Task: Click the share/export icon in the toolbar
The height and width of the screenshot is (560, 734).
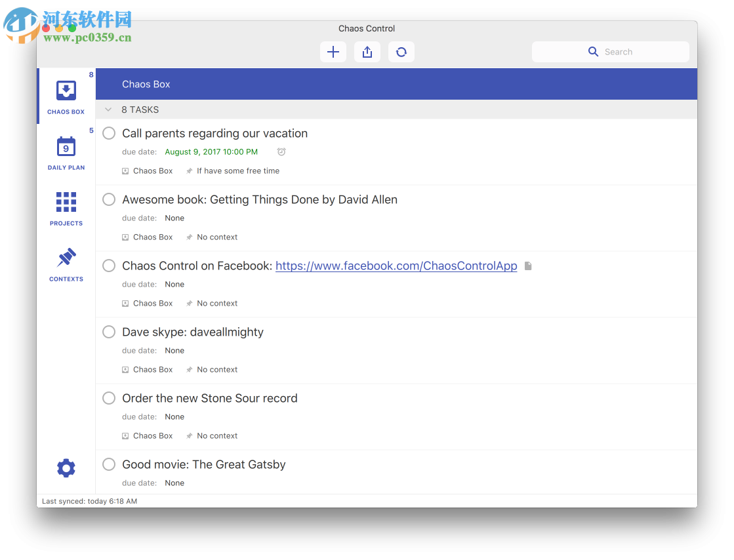Action: 367,51
